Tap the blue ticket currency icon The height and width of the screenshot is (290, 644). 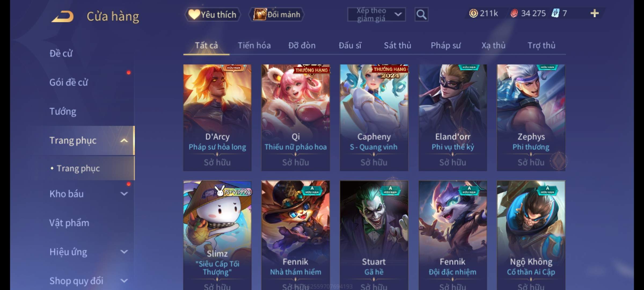click(555, 13)
